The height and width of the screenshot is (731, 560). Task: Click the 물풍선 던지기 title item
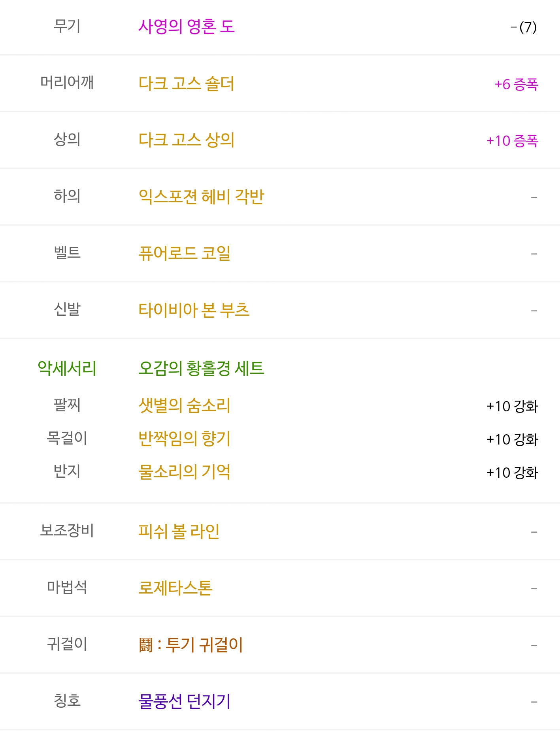pyautogui.click(x=185, y=701)
